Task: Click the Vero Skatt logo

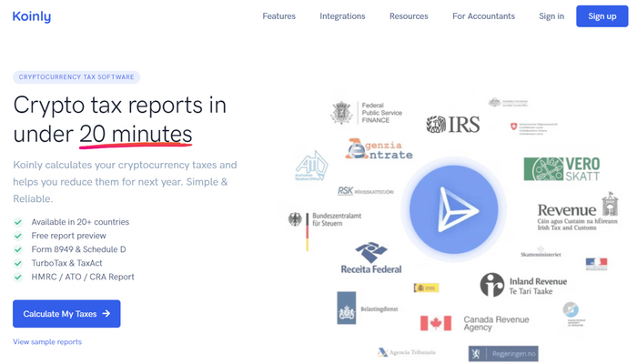Action: [x=561, y=169]
